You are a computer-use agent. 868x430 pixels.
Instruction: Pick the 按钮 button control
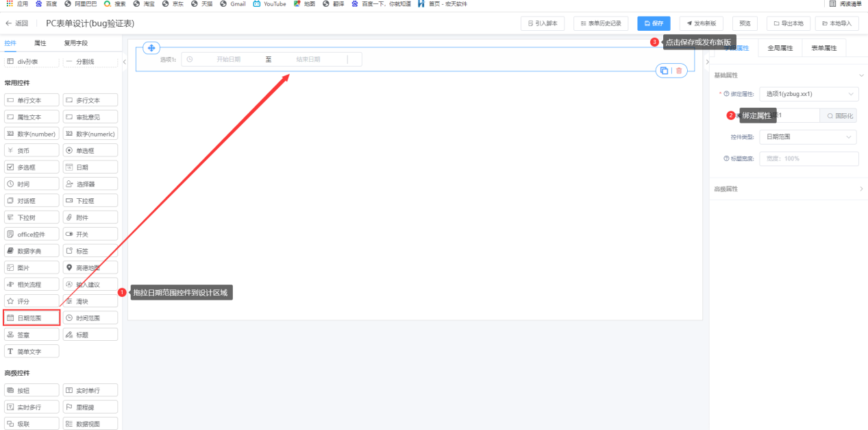click(x=32, y=391)
